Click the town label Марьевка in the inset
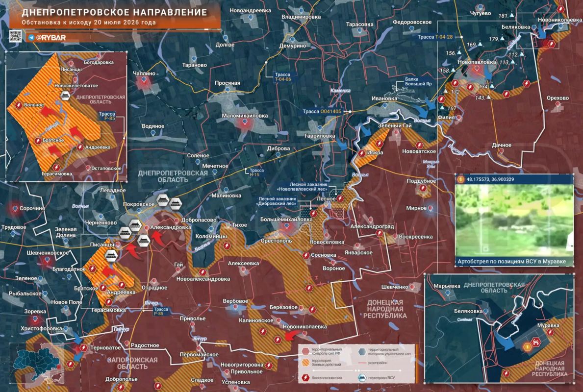Viewport: 583px width, 392px height. [x=447, y=286]
